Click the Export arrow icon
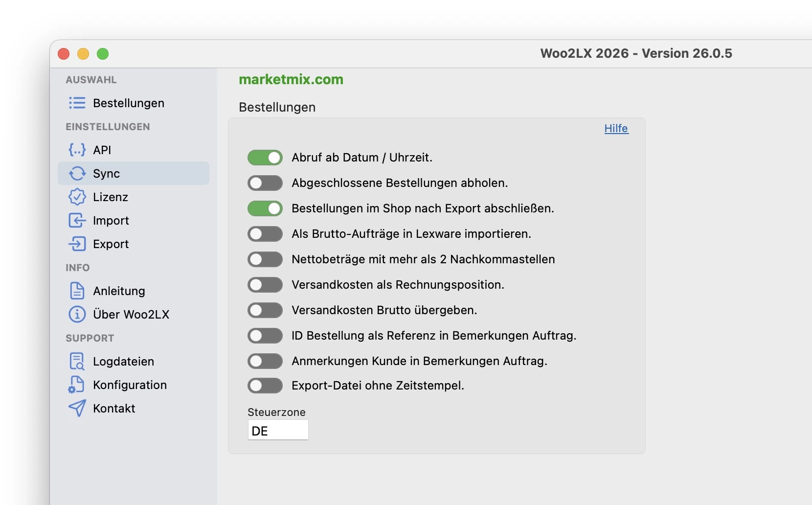812x505 pixels. [x=77, y=244]
